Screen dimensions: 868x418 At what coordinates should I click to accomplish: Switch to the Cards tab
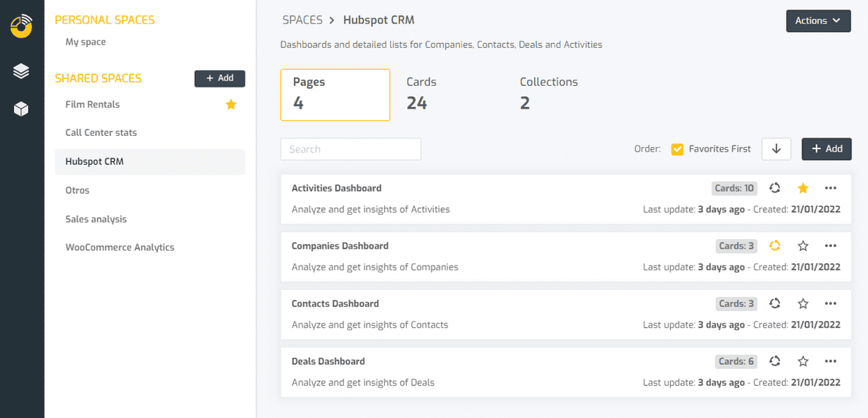pyautogui.click(x=421, y=94)
